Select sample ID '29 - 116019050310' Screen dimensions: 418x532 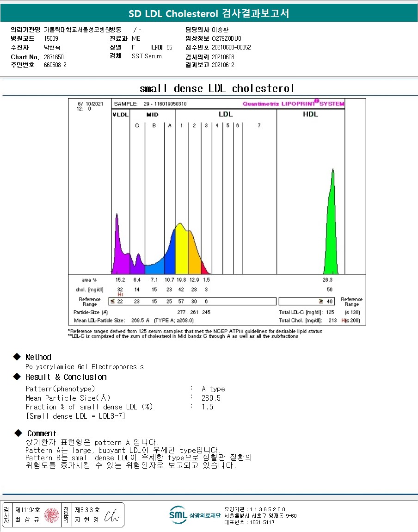coord(165,104)
